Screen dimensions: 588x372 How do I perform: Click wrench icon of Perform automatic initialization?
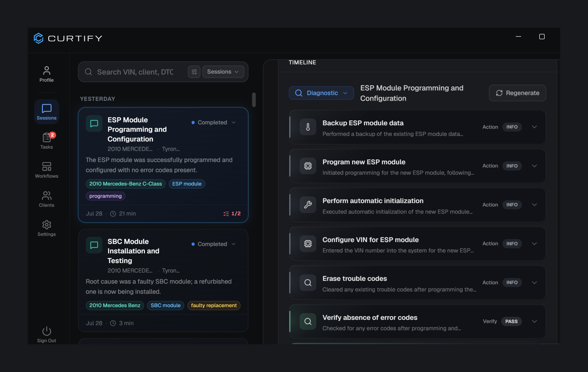click(308, 205)
